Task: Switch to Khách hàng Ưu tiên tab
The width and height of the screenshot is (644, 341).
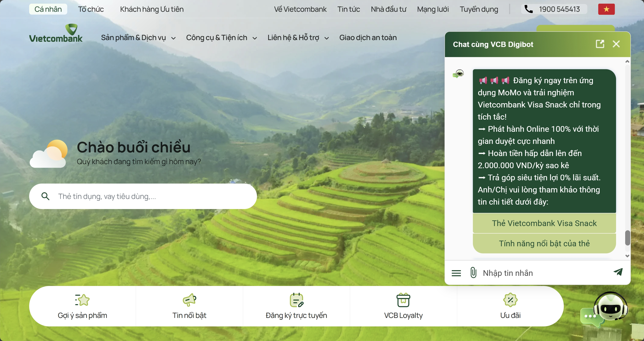Action: tap(152, 9)
